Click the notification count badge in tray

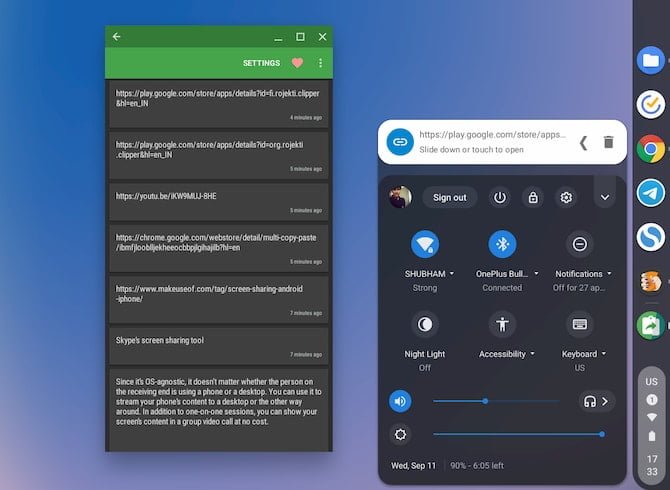[x=652, y=400]
